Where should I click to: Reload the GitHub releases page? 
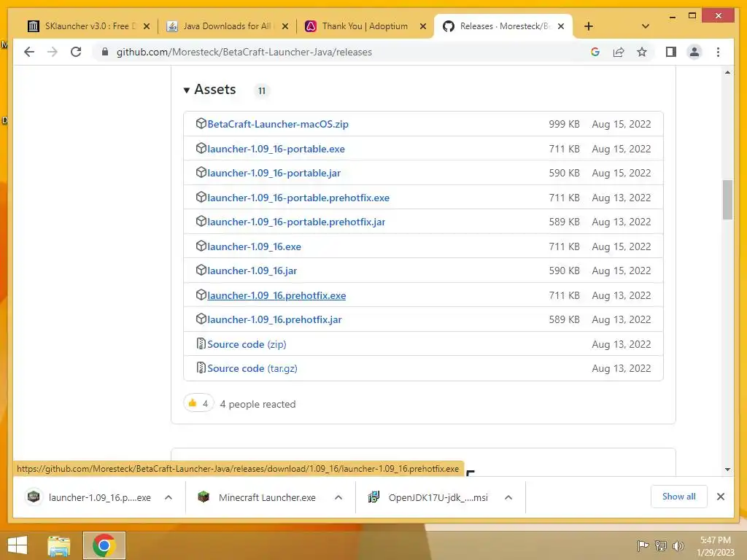tap(76, 52)
